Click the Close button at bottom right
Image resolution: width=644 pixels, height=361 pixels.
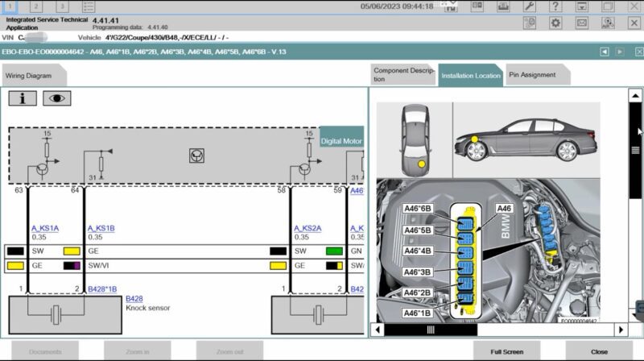pos(599,351)
